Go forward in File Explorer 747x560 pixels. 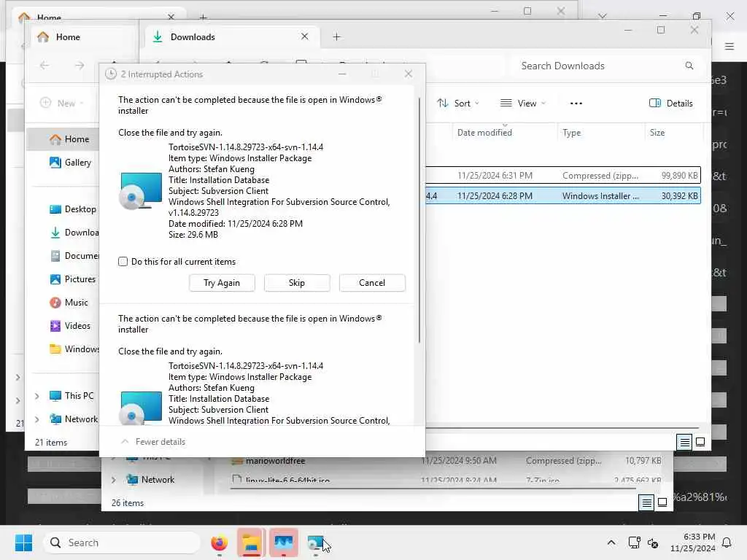tap(80, 66)
